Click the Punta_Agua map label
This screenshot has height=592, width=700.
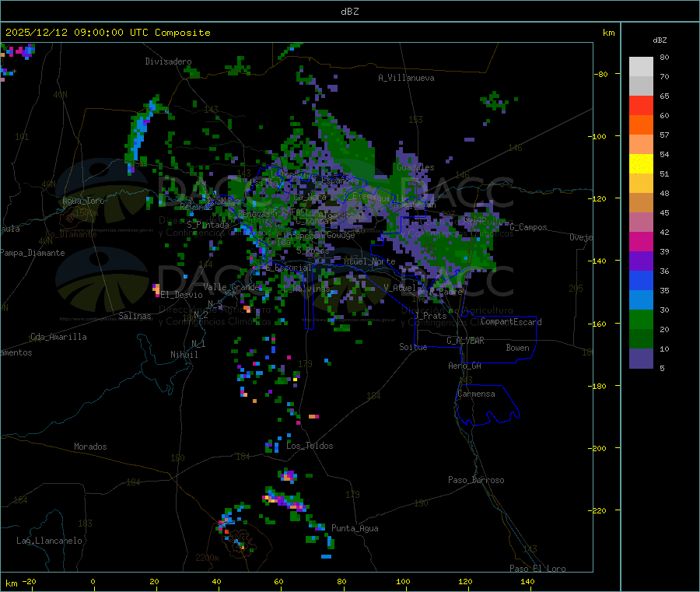(x=355, y=528)
